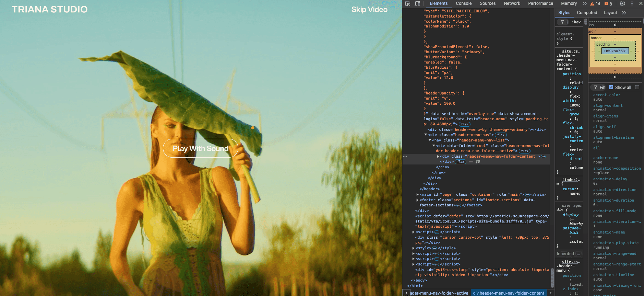Uncheck the Show all checkbox
644x296 pixels.
[x=611, y=87]
